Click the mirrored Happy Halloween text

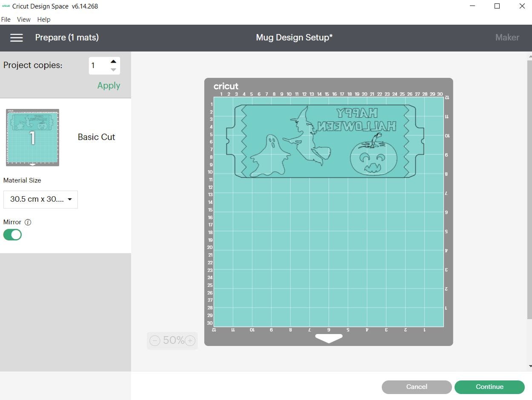pos(357,120)
